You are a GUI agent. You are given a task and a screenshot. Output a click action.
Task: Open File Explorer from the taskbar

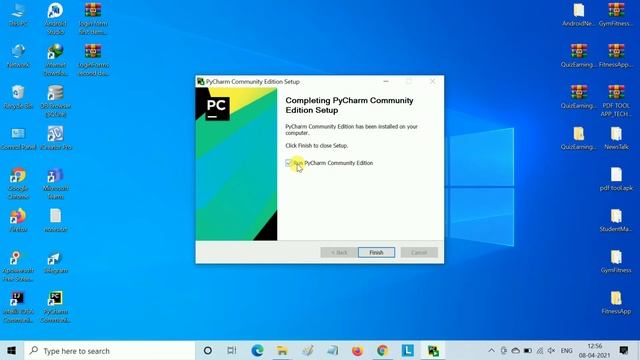point(282,351)
